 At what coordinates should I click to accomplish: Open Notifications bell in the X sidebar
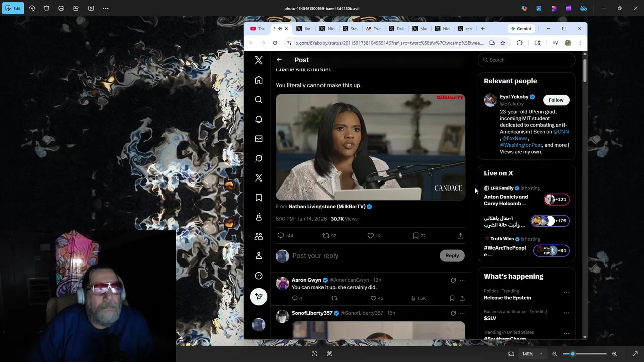coord(259,119)
